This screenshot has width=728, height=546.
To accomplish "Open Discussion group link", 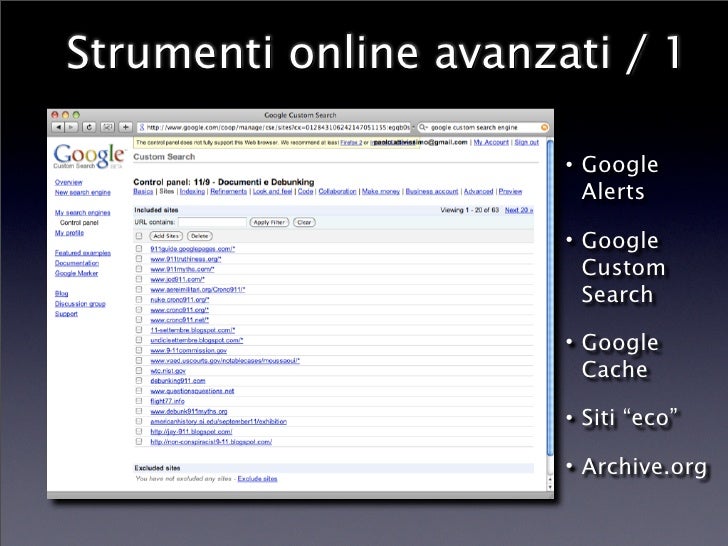I will (80, 304).
